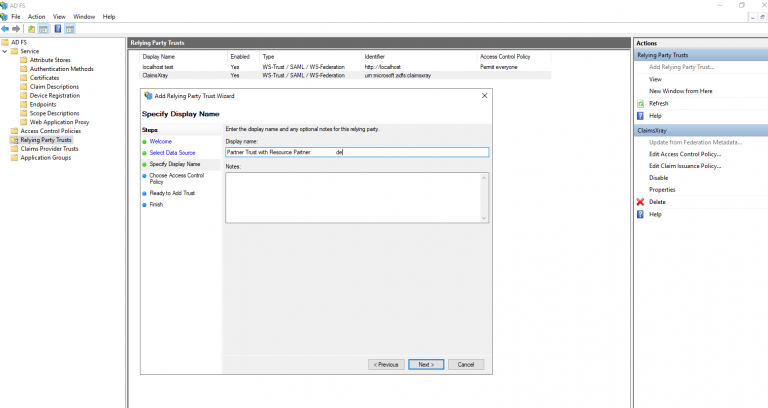Select Claim Descriptions in the tree

[54, 86]
